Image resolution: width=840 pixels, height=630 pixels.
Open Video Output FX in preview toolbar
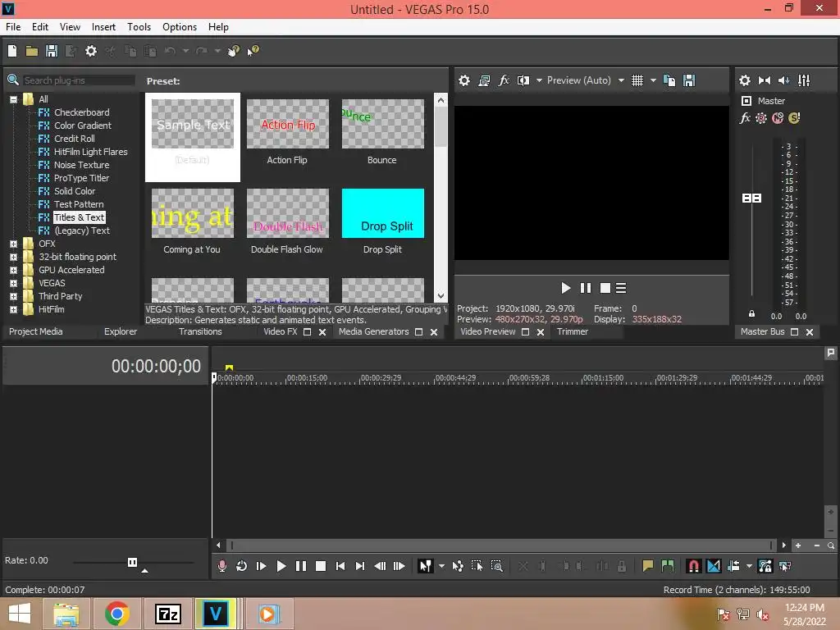coord(504,80)
